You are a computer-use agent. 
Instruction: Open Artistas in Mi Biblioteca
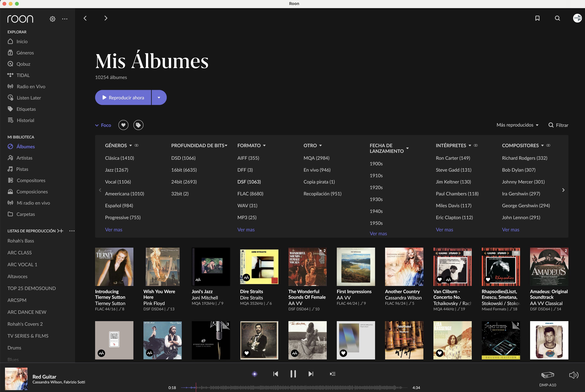24,158
